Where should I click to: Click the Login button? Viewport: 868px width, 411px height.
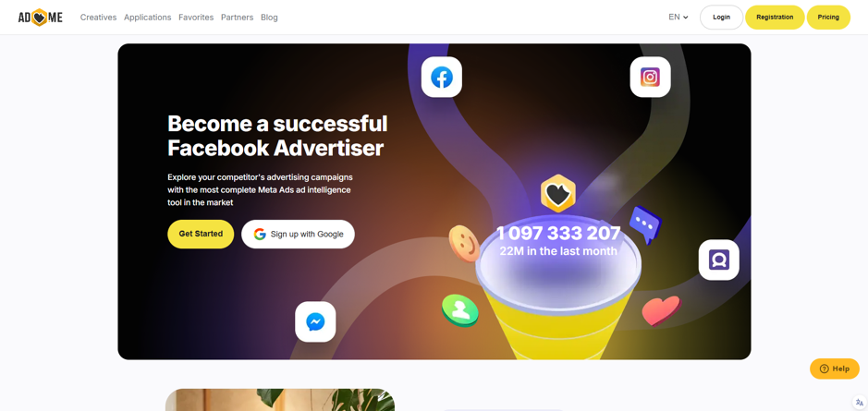point(721,18)
